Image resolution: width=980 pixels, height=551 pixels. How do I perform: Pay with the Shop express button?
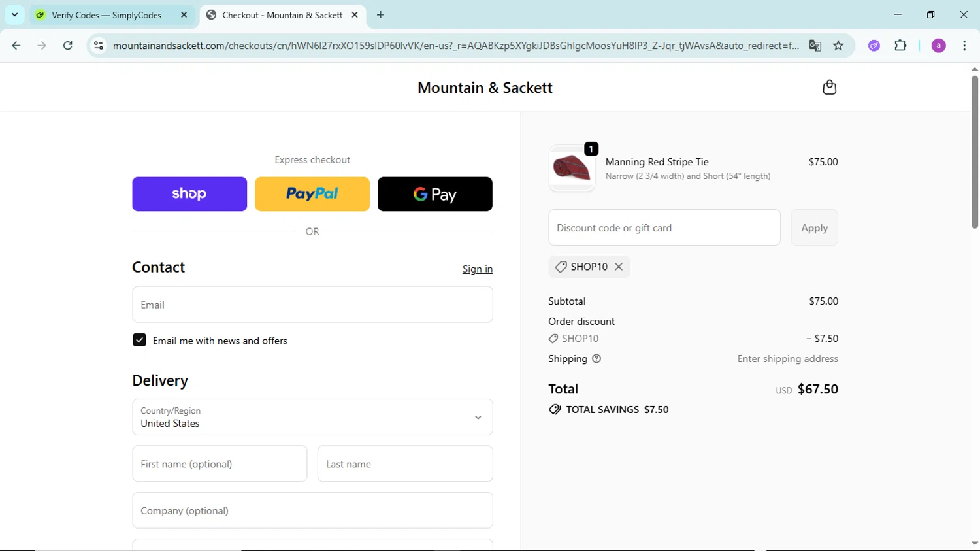189,194
